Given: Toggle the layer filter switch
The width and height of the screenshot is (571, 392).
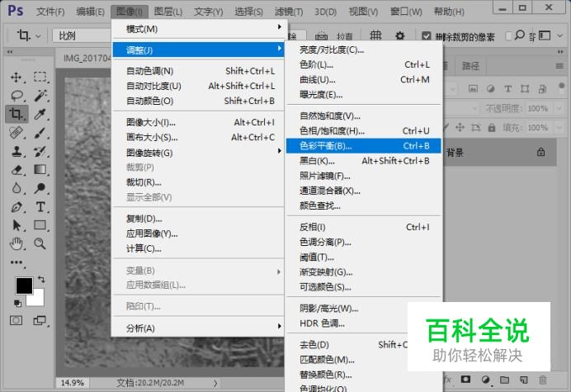Looking at the screenshot, I should tap(561, 87).
